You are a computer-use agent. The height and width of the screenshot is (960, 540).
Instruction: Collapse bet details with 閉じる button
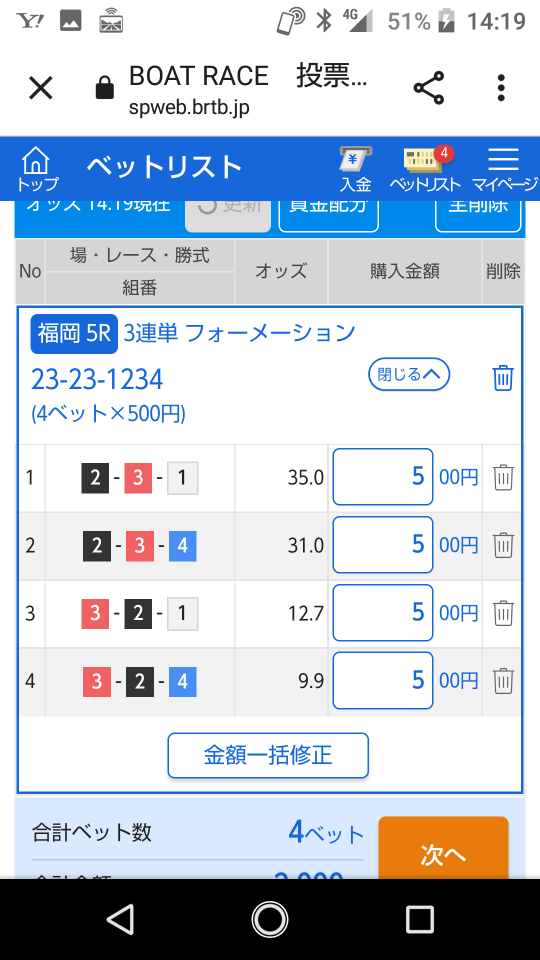(409, 374)
